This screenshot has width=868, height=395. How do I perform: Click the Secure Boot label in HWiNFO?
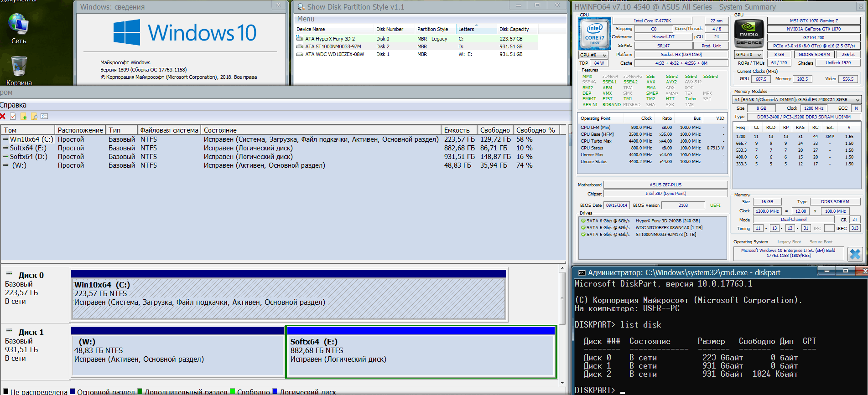pos(821,242)
